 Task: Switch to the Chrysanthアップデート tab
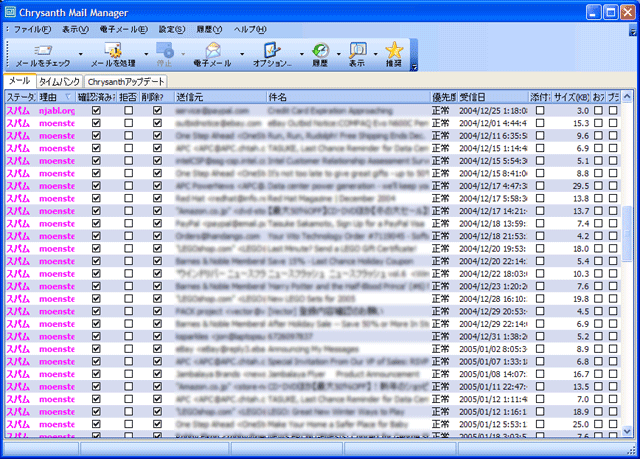pyautogui.click(x=126, y=82)
